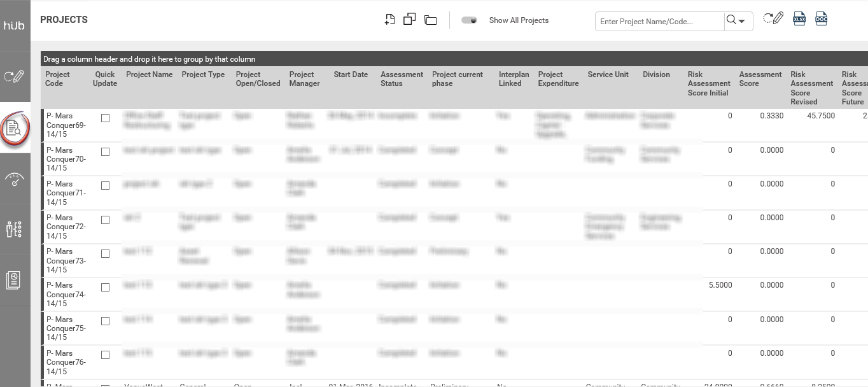Image resolution: width=868 pixels, height=387 pixels.
Task: Open the quick update sidebar icon
Action: coord(14,76)
